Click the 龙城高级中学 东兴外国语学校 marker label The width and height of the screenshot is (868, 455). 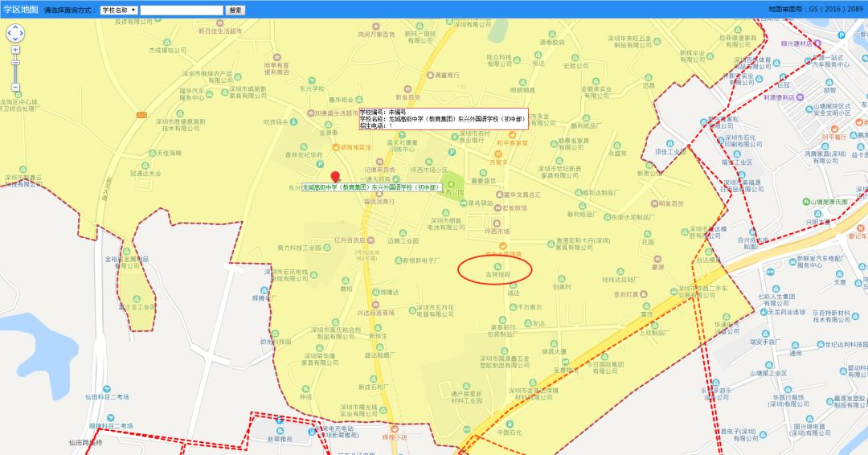click(371, 187)
